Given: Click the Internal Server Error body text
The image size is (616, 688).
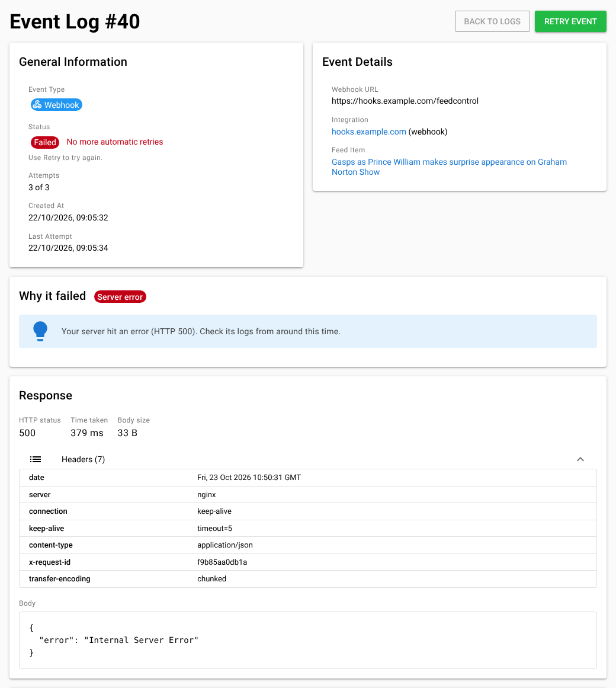Looking at the screenshot, I should [x=141, y=640].
